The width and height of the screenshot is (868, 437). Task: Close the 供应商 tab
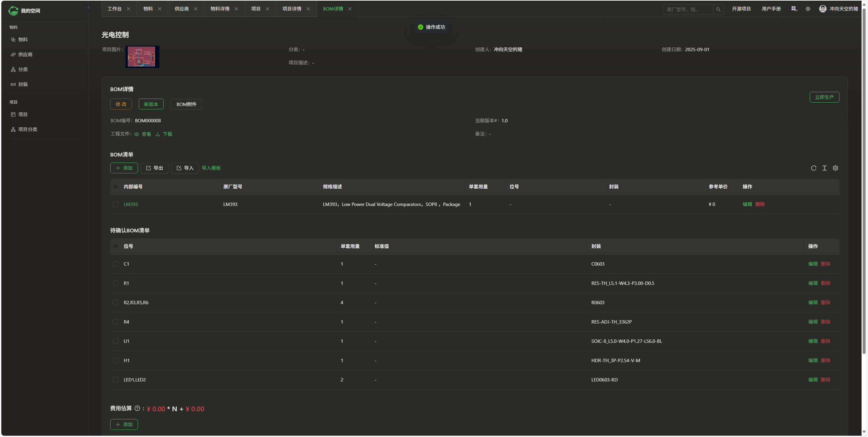point(196,9)
